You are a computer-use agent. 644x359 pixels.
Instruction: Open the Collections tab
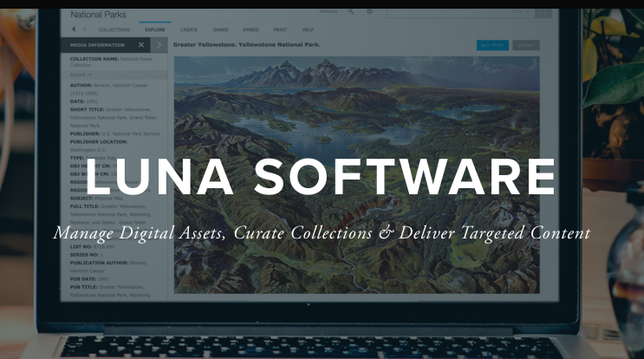[114, 29]
